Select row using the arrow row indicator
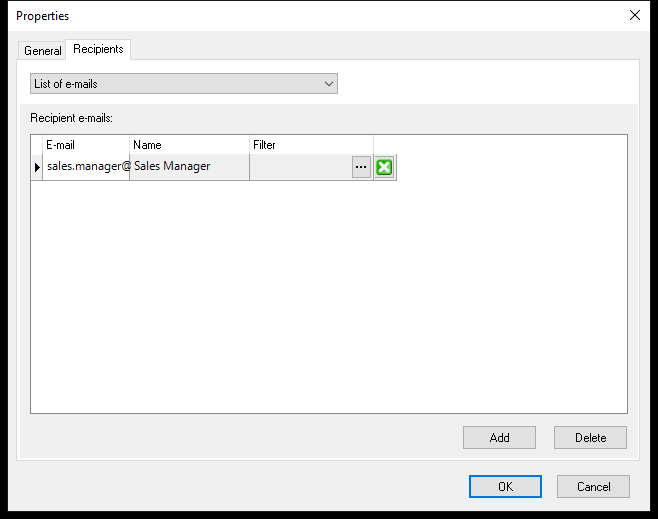The height and width of the screenshot is (519, 658). (37, 167)
